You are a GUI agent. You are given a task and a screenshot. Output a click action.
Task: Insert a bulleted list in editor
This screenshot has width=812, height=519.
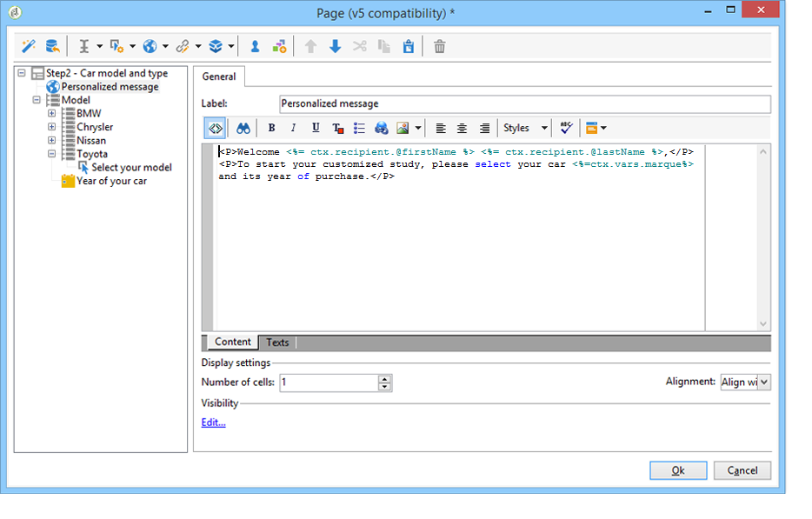point(359,128)
